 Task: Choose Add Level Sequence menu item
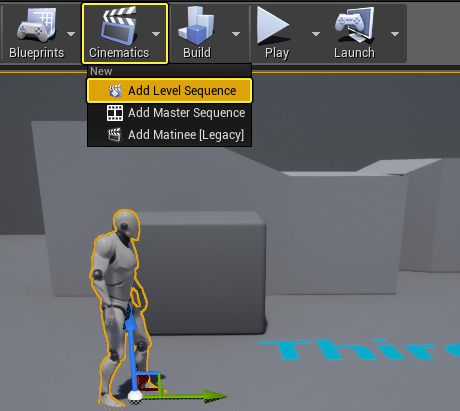169,90
